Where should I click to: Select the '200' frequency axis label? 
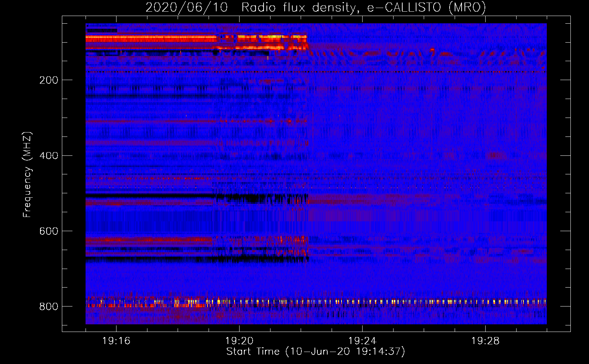pos(49,80)
